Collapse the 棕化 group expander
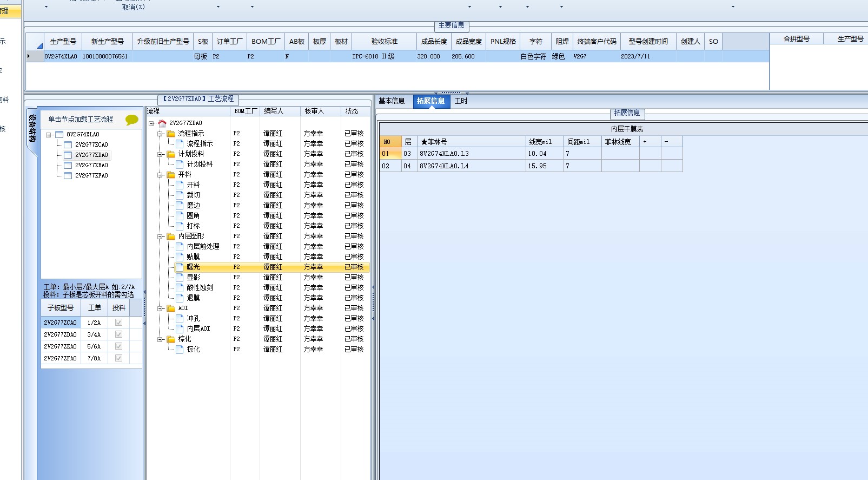Viewport: 868px width, 480px height. click(161, 339)
